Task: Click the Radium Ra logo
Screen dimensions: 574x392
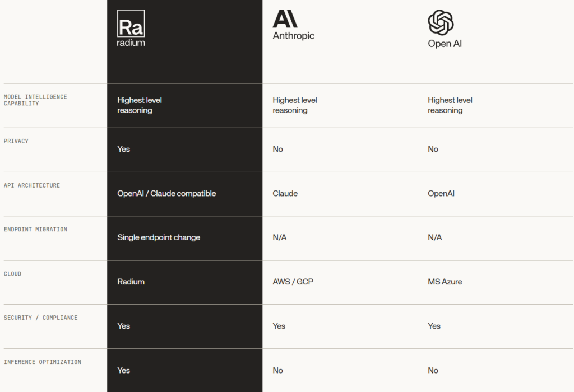Action: pos(131,24)
